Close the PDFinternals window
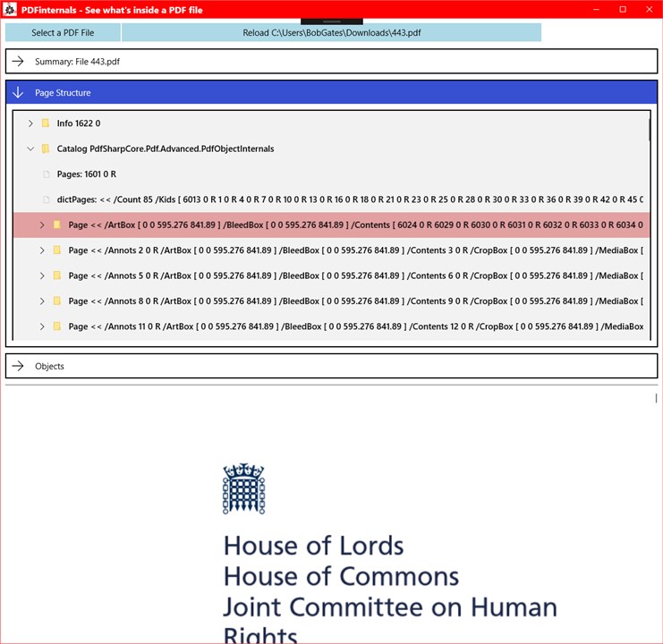The width and height of the screenshot is (663, 644). [649, 9]
